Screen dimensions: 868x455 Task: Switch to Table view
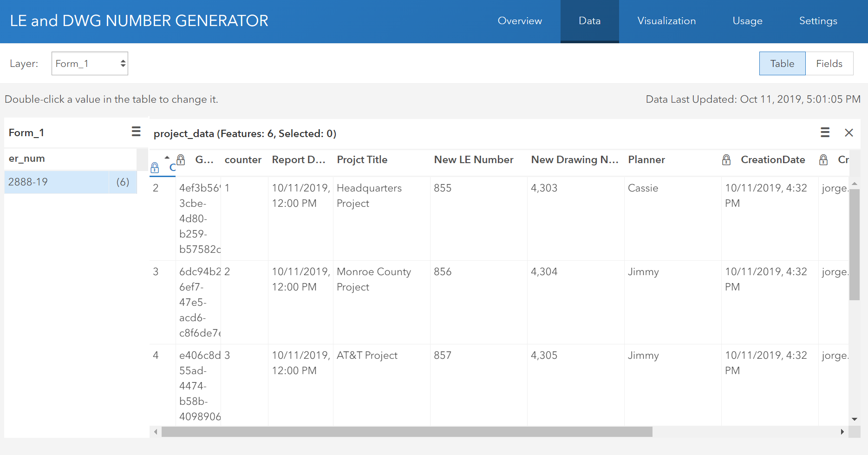pyautogui.click(x=782, y=64)
